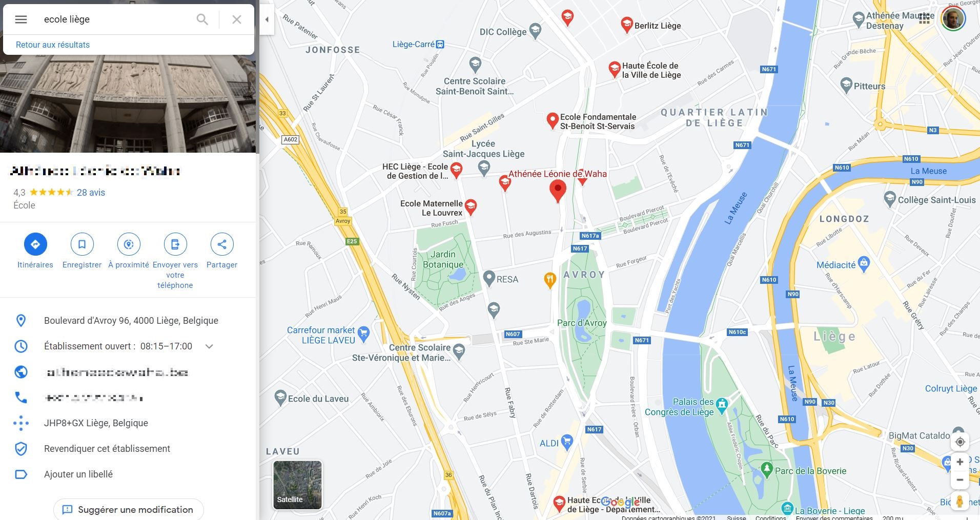
Task: Toggle Satellite map view
Action: tap(297, 485)
